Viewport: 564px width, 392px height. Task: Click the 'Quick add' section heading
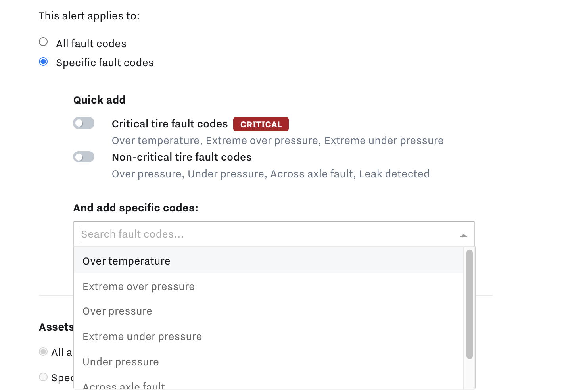pyautogui.click(x=99, y=100)
